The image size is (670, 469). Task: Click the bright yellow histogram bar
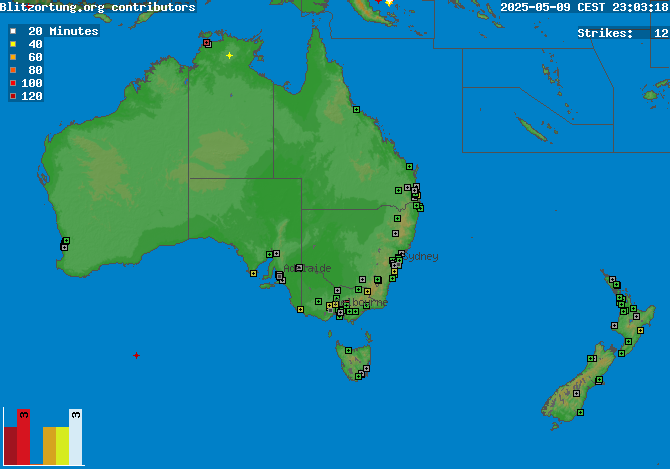62,446
